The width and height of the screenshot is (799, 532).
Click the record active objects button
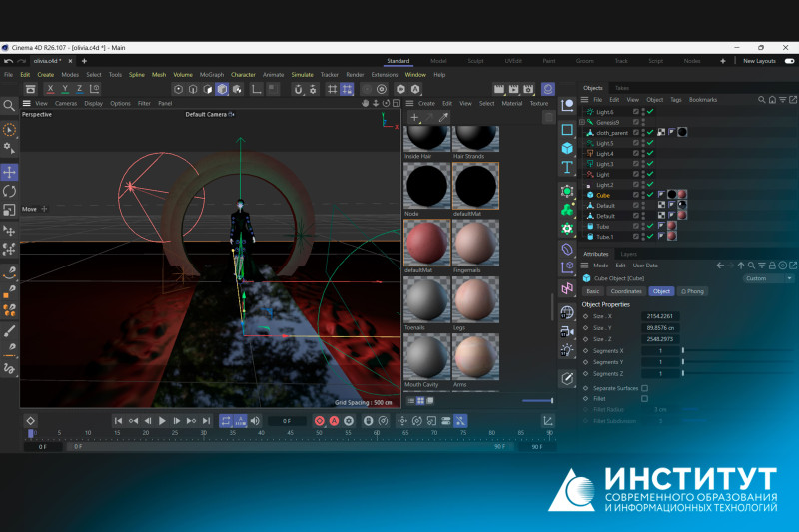[x=320, y=421]
